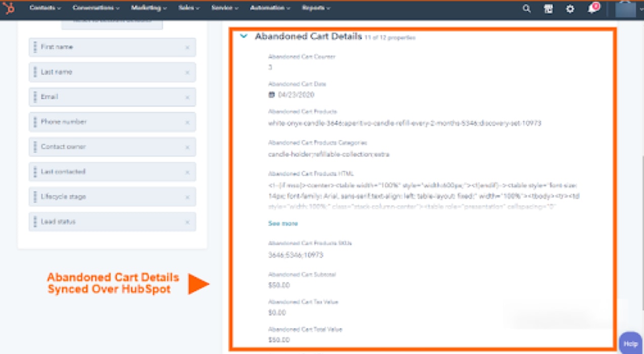This screenshot has width=644, height=354.
Task: Open the notifications bell icon
Action: pos(592,9)
